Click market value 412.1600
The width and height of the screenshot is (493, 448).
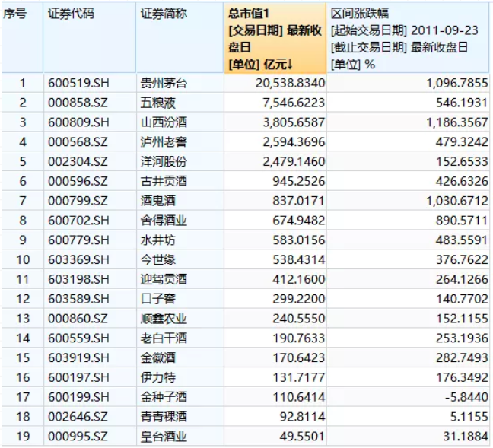tap(299, 279)
